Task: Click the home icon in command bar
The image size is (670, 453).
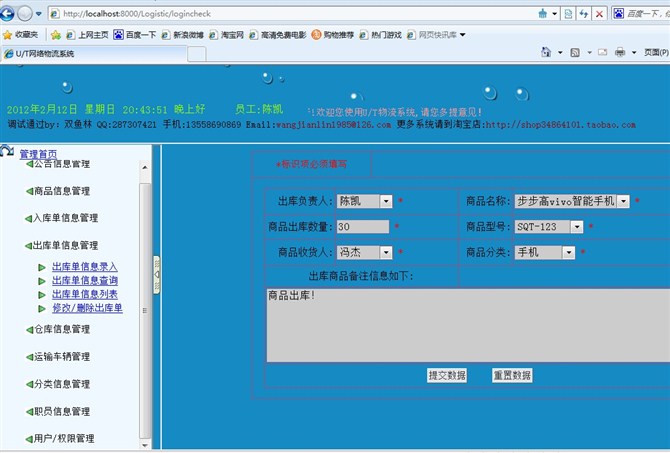Action: [x=546, y=52]
